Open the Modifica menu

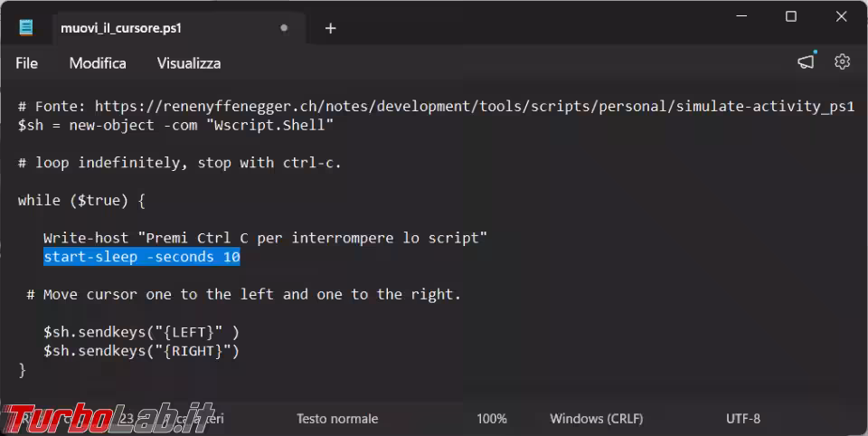(x=98, y=63)
